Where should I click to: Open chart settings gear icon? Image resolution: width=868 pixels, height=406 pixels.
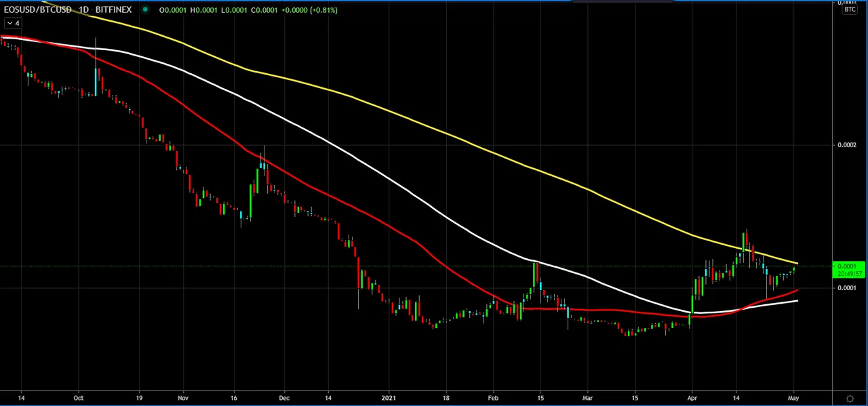point(850,399)
